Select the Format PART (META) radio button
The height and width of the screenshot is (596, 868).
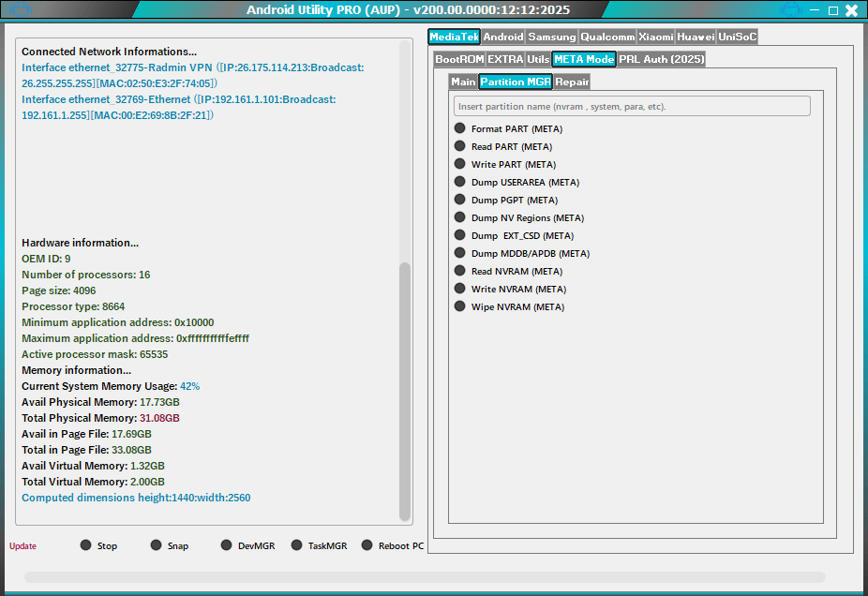tap(459, 128)
